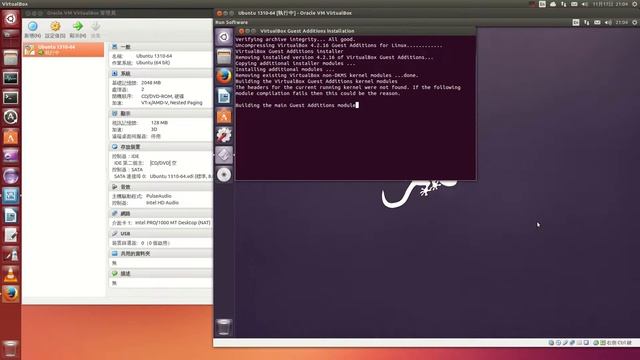Open Files from the host launcher

click(10, 58)
